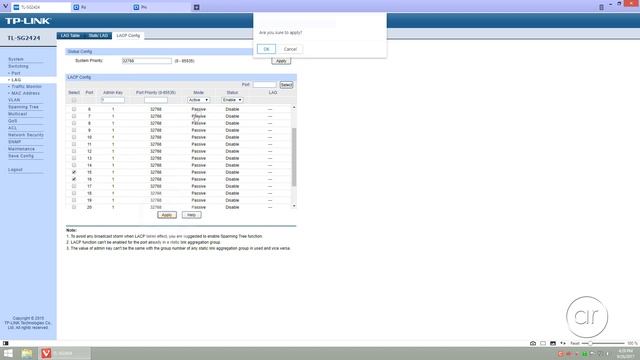Toggle the images display icon in status bar

click(553, 343)
